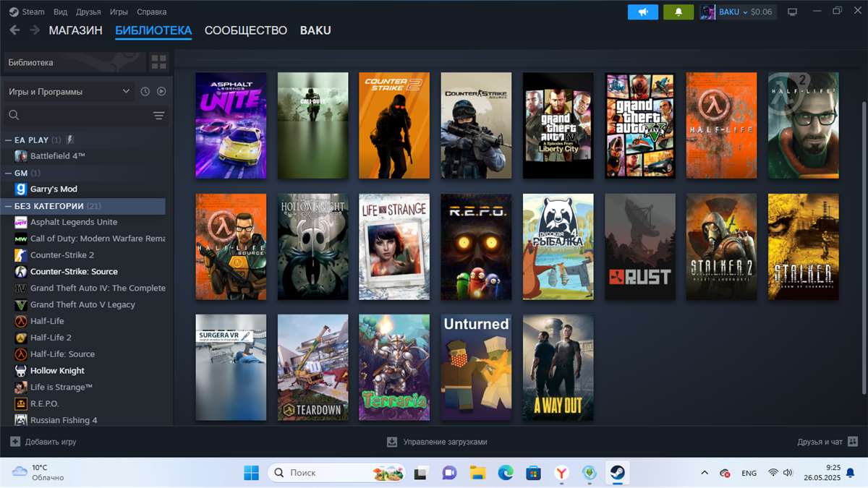
Task: Open library filter options icon
Action: point(158,115)
